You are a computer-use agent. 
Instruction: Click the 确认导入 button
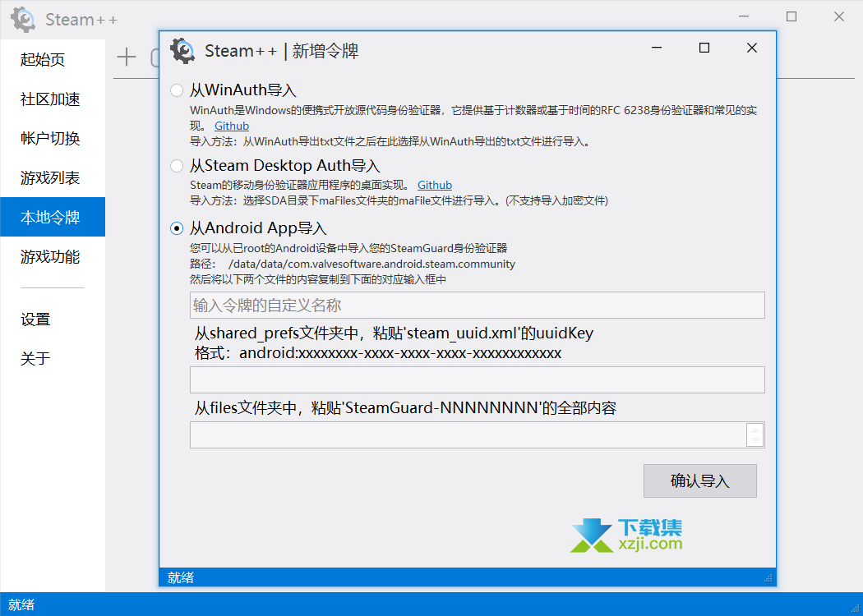pyautogui.click(x=700, y=480)
